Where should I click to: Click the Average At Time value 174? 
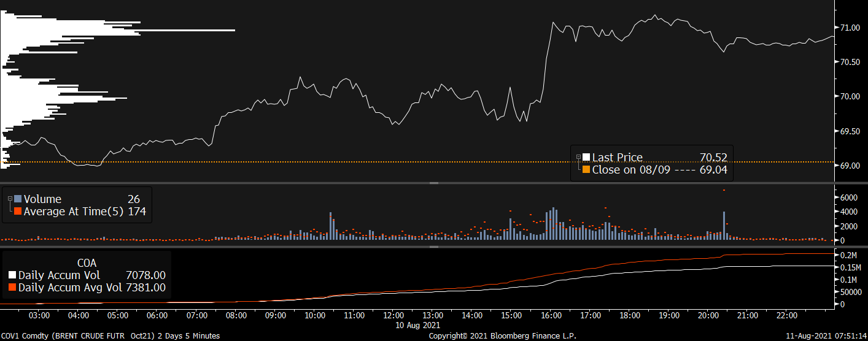(136, 211)
